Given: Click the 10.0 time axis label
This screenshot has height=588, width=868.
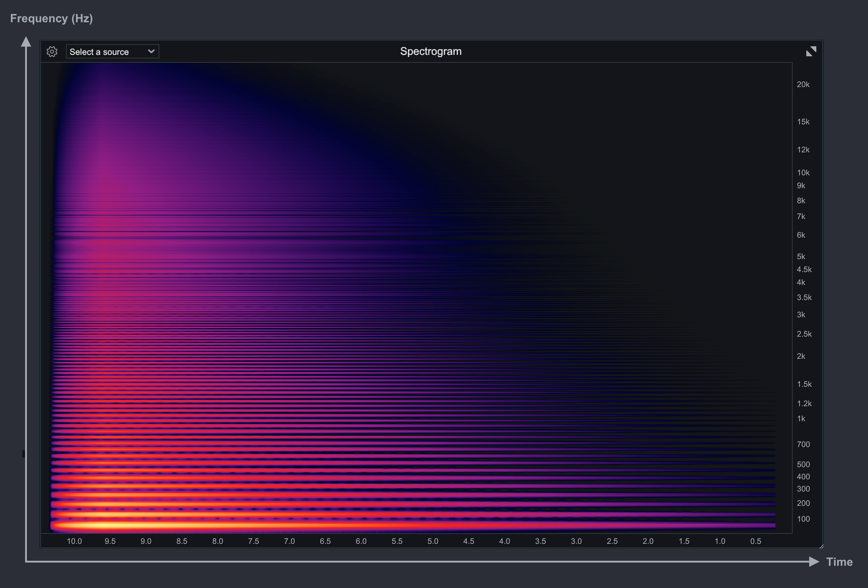Looking at the screenshot, I should pos(74,541).
